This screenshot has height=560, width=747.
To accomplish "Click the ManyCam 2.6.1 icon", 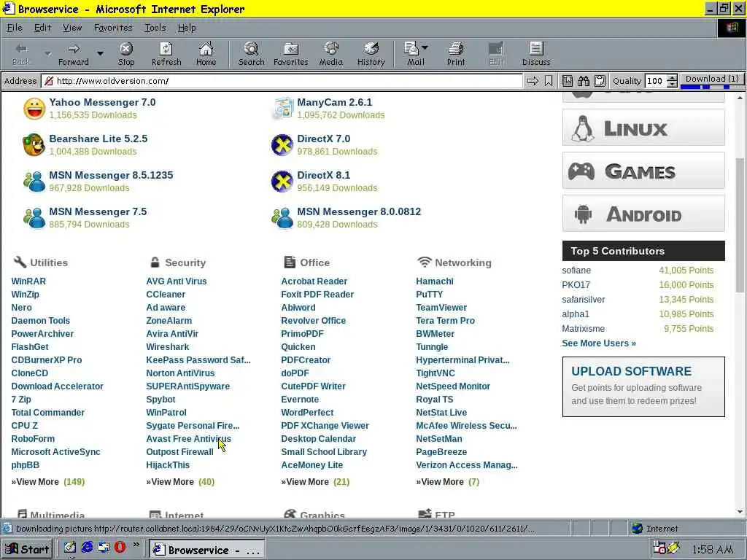I will pyautogui.click(x=282, y=109).
